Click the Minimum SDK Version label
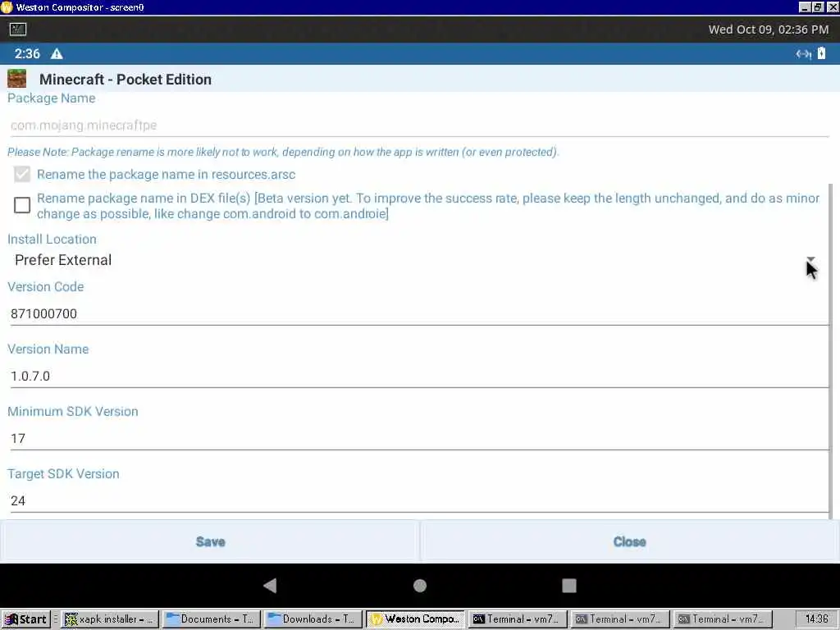Screen dimensions: 840x630 (x=73, y=412)
